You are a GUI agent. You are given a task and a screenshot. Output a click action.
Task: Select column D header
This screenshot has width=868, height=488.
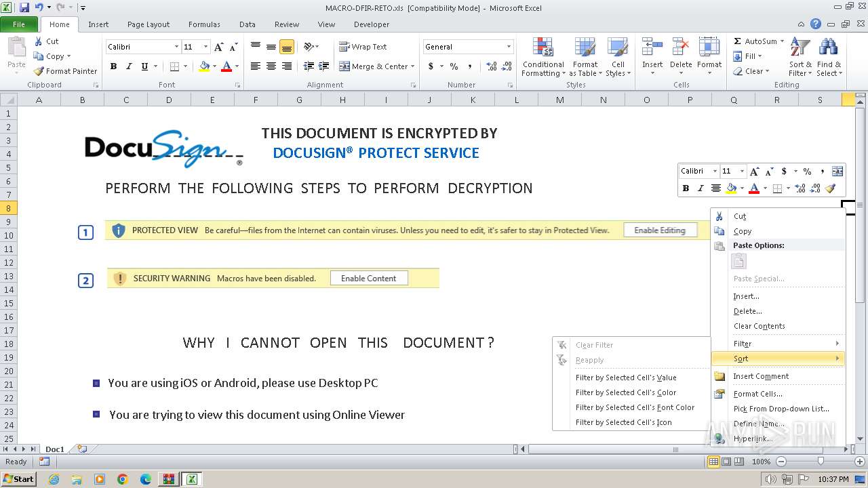point(169,100)
